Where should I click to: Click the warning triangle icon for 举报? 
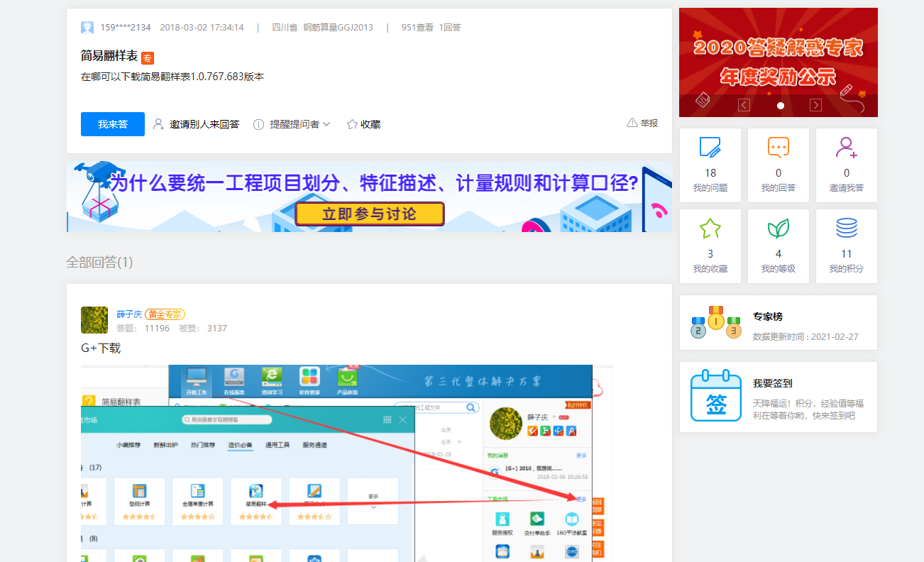click(632, 123)
